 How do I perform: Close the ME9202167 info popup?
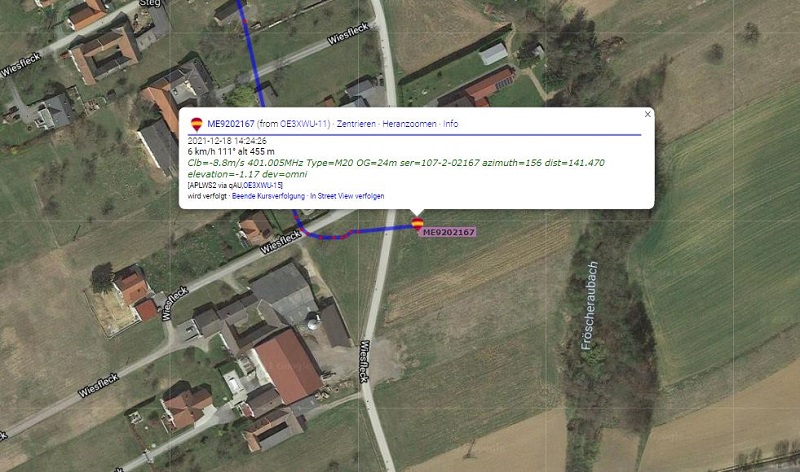[x=647, y=114]
